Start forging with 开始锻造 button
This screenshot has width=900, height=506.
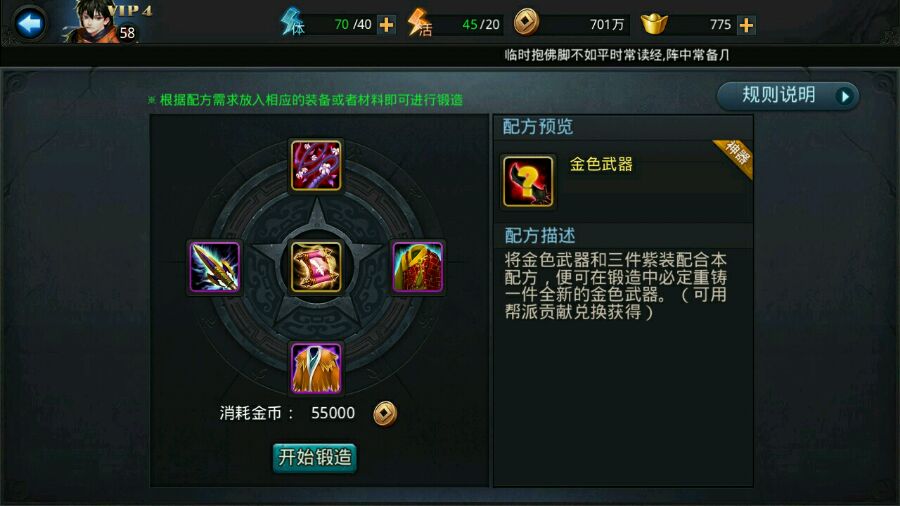point(315,458)
